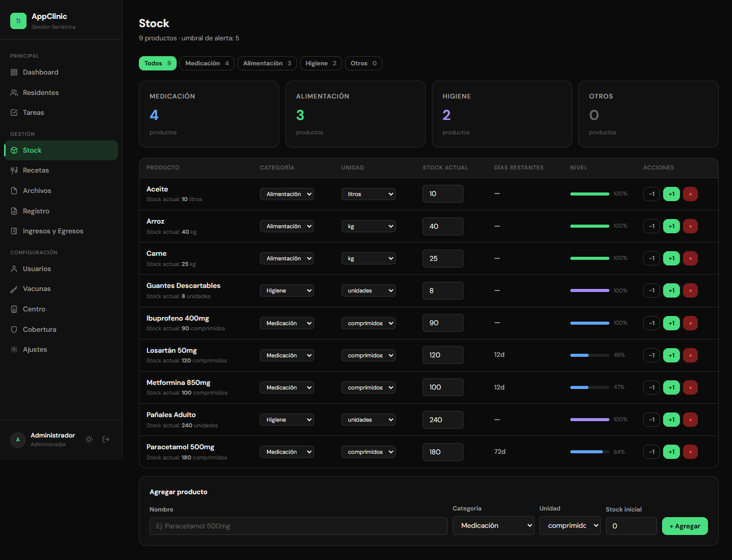Click the + Agregar button

pyautogui.click(x=685, y=526)
